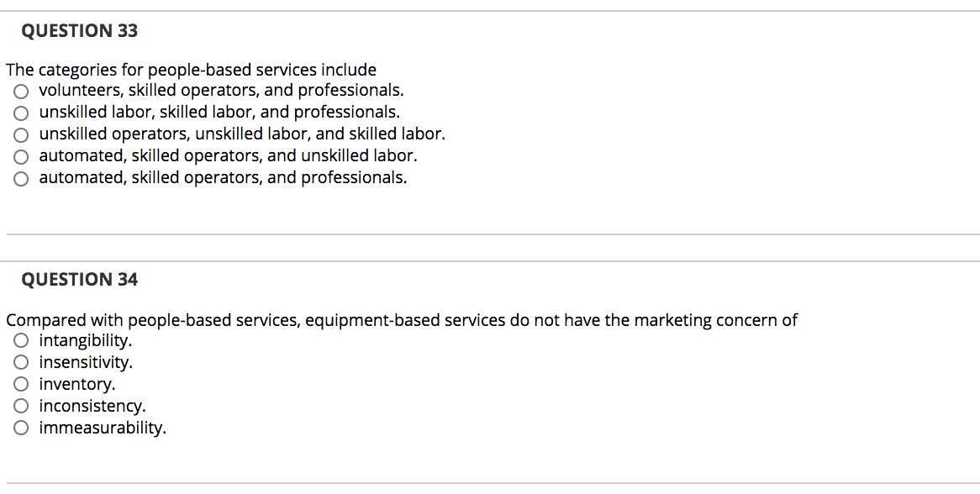Click the divider line between questions
Screen dimensions: 980x494
pyautogui.click(x=490, y=235)
